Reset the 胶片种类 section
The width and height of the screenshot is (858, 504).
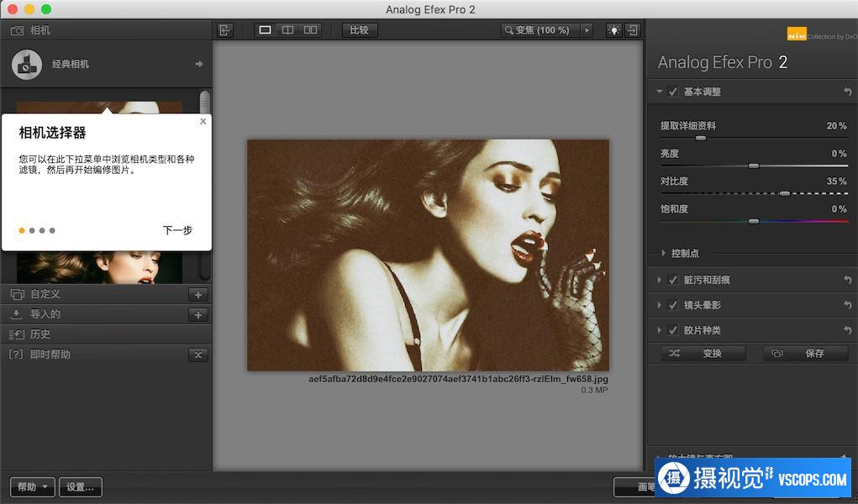coord(848,330)
